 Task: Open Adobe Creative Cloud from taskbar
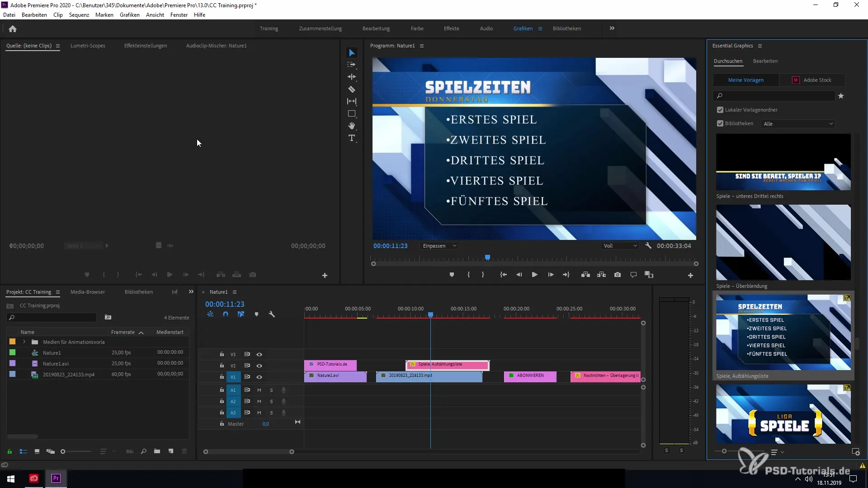click(34, 479)
